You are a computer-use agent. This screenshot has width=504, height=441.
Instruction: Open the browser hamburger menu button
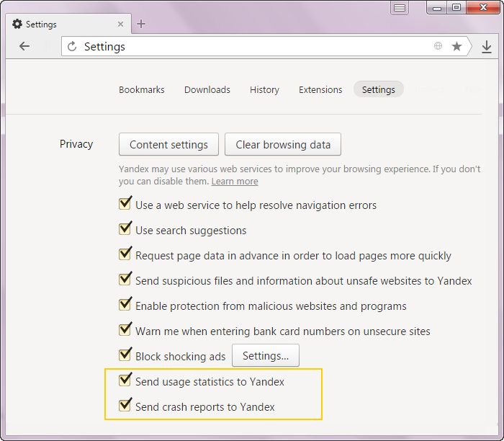point(400,8)
